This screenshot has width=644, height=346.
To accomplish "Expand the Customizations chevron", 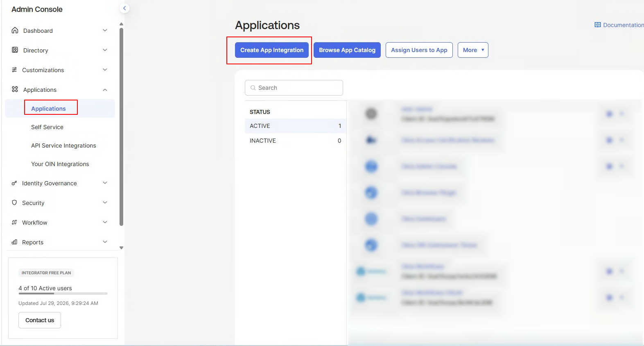I will [105, 70].
